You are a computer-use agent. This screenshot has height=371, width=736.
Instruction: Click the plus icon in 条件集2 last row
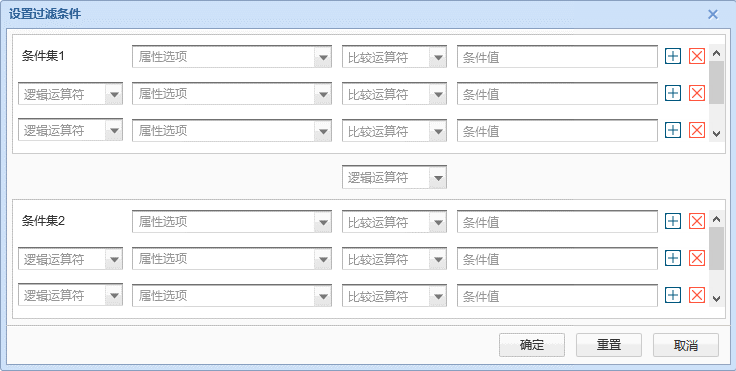[673, 295]
